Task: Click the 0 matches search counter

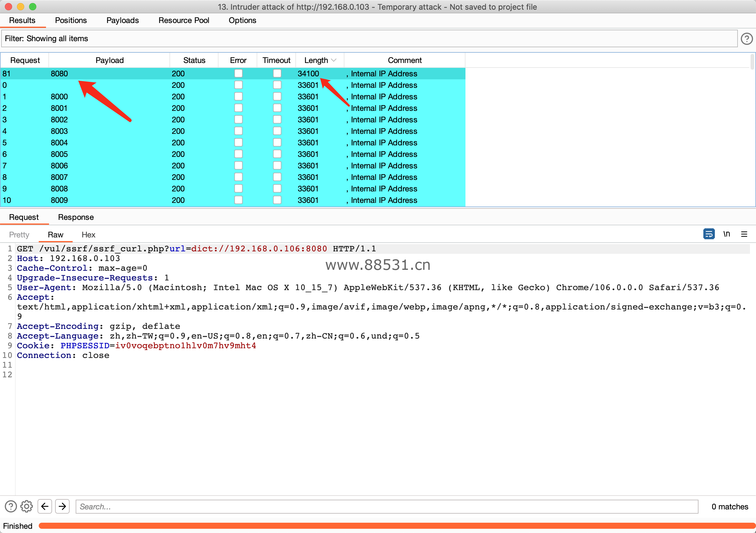Action: coord(730,506)
